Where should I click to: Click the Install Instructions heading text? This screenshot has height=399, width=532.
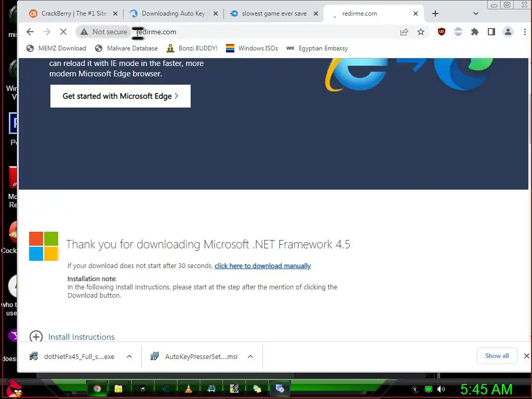(82, 337)
